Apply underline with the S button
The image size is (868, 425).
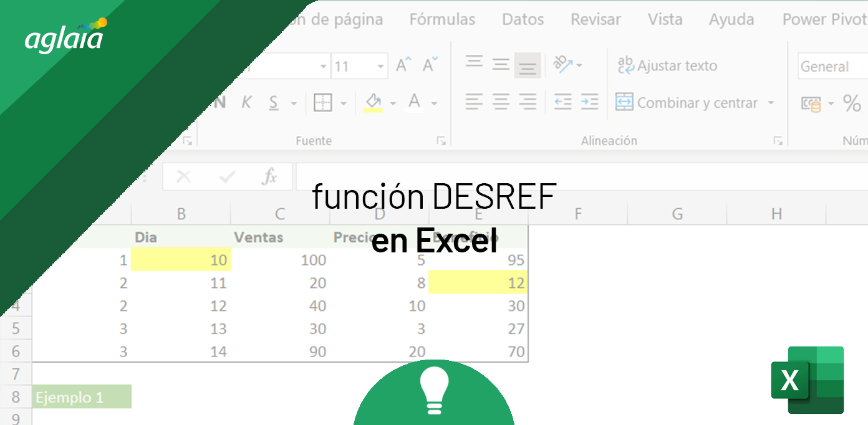point(274,103)
